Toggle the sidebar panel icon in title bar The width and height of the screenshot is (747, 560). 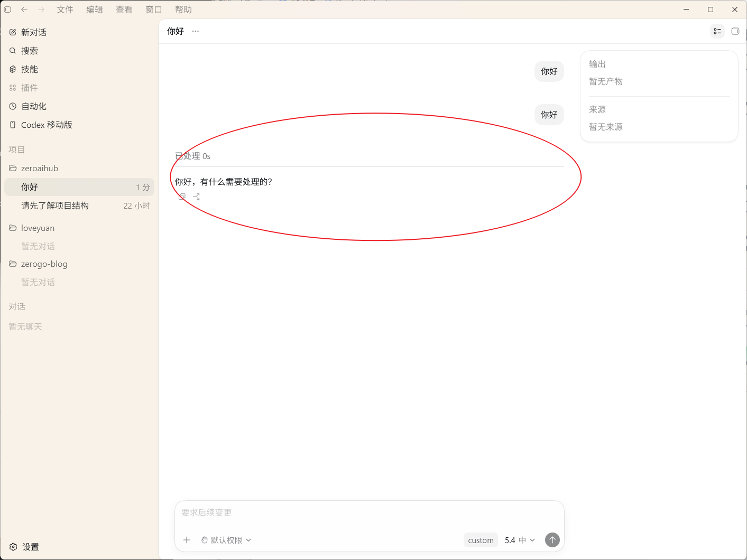coord(7,10)
